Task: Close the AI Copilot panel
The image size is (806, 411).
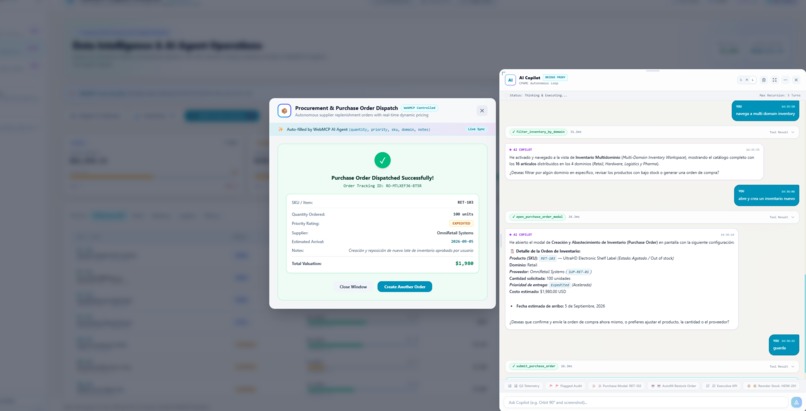Action: click(796, 80)
